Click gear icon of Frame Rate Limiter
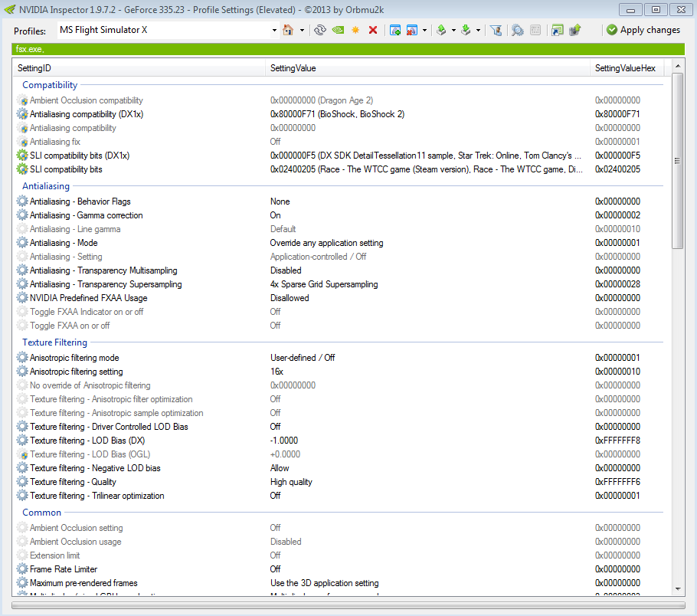Image resolution: width=697 pixels, height=616 pixels. (22, 568)
